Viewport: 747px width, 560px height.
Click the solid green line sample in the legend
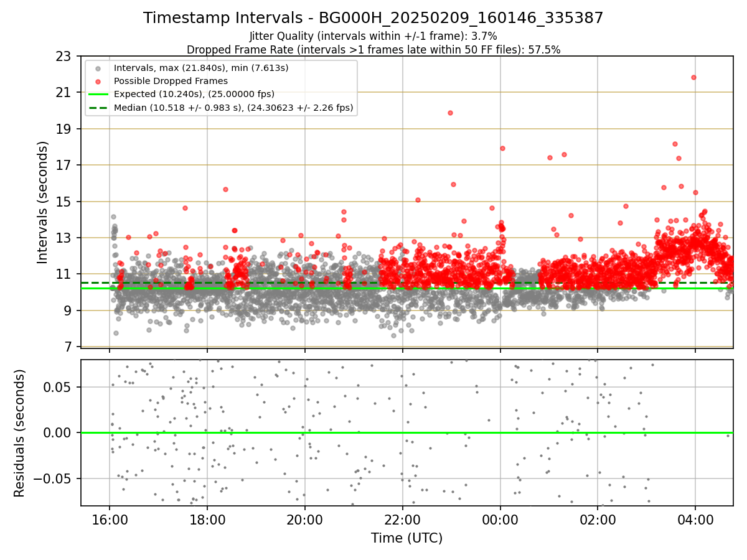click(97, 95)
